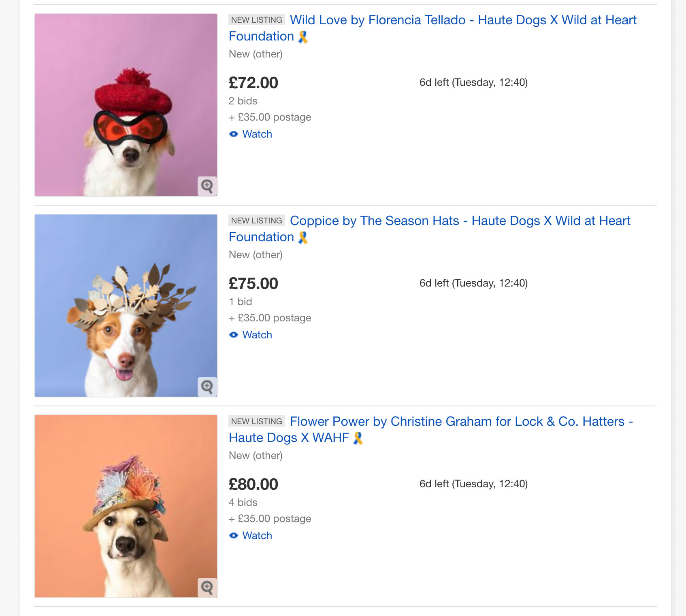Click the 4 bids count on Flower Power
This screenshot has height=616, width=686.
(x=243, y=502)
